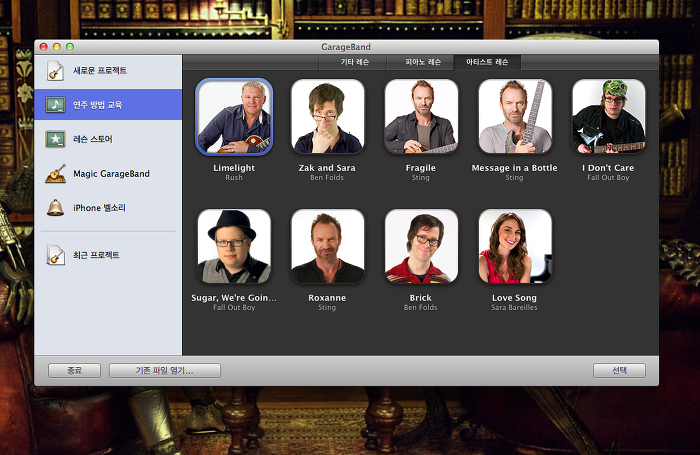Click the Rush artist label
Screen dimensions: 700x455
pos(234,178)
